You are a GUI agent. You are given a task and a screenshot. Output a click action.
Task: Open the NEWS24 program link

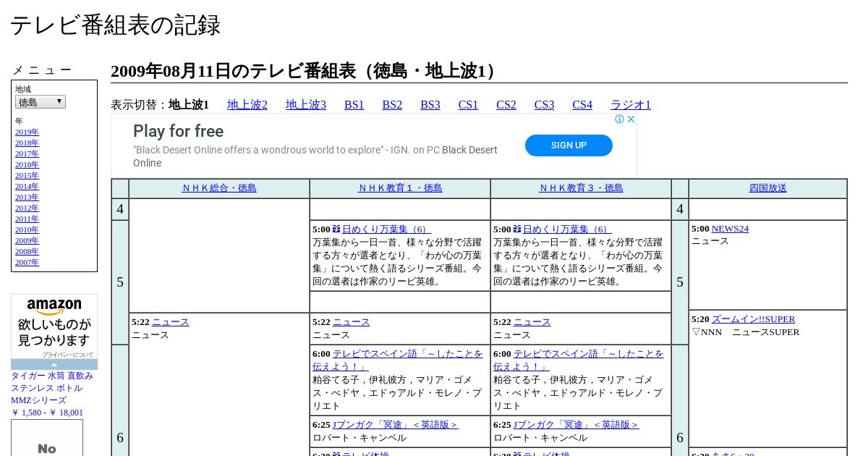point(730,229)
